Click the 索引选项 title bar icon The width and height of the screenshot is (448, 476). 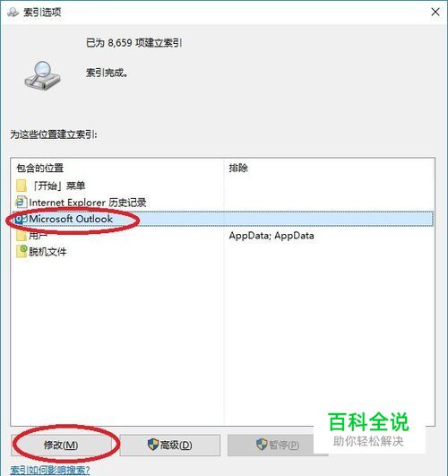pos(13,13)
